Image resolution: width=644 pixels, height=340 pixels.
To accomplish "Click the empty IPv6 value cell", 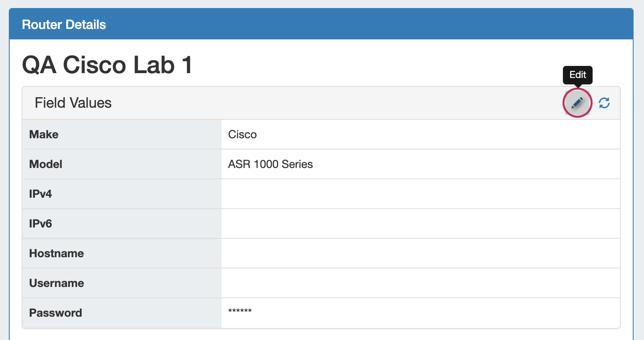I will (420, 224).
